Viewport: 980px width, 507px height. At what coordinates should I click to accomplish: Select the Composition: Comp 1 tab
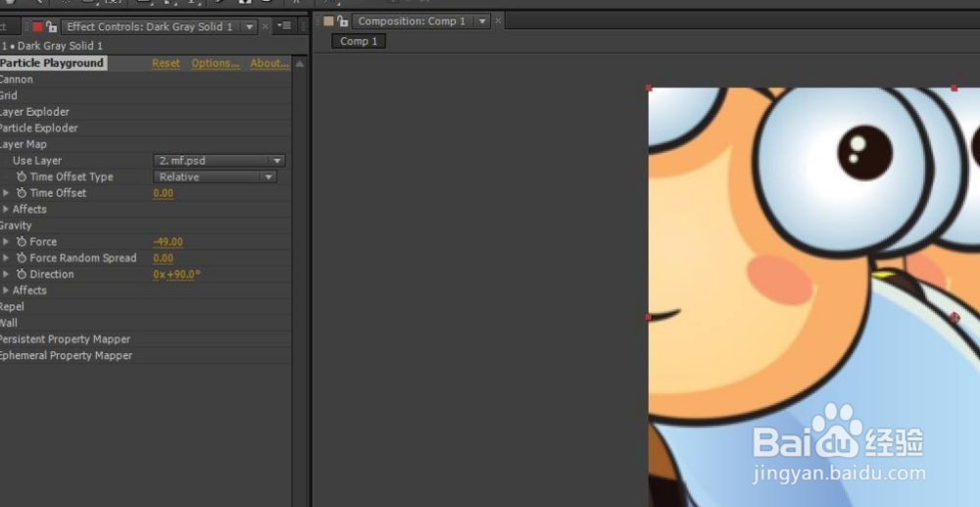click(412, 22)
